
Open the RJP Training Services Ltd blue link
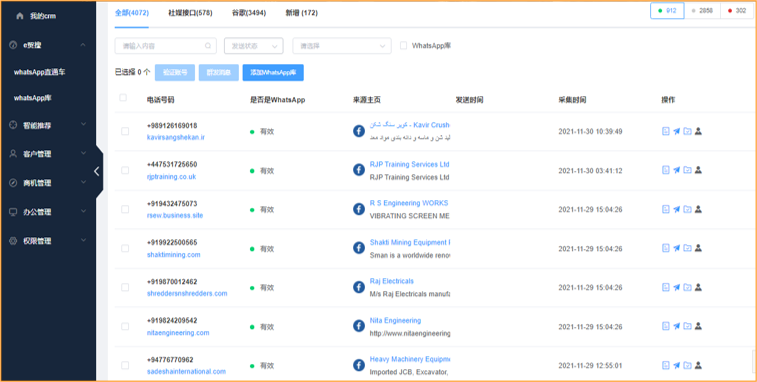[409, 164]
